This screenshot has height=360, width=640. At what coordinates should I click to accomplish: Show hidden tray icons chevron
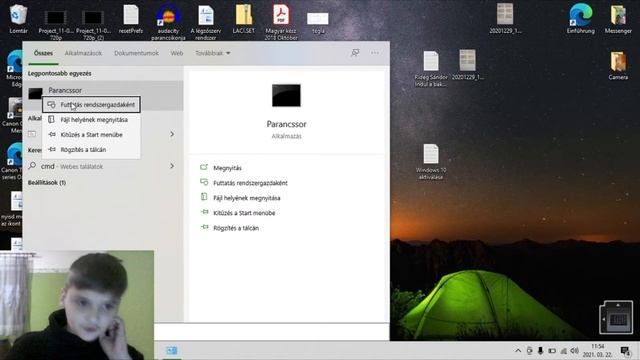[518, 351]
